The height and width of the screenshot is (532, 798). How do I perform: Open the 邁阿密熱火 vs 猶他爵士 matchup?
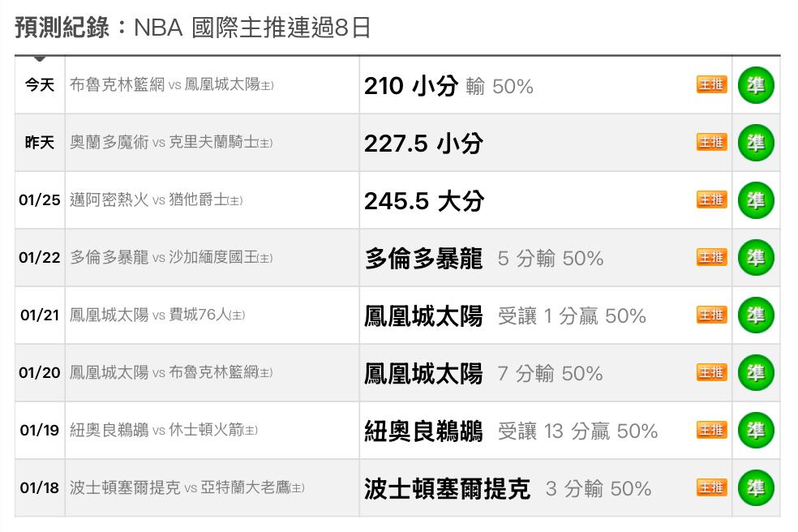tap(156, 200)
